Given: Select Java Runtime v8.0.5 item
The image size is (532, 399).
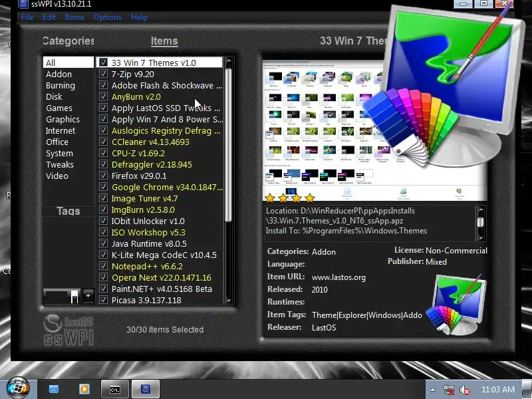Looking at the screenshot, I should pos(149,243).
